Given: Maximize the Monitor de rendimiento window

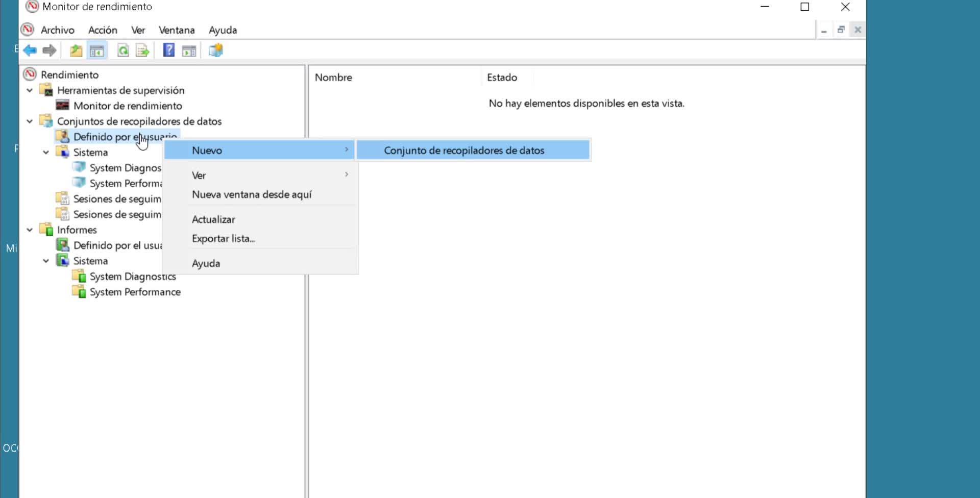Looking at the screenshot, I should coord(805,7).
